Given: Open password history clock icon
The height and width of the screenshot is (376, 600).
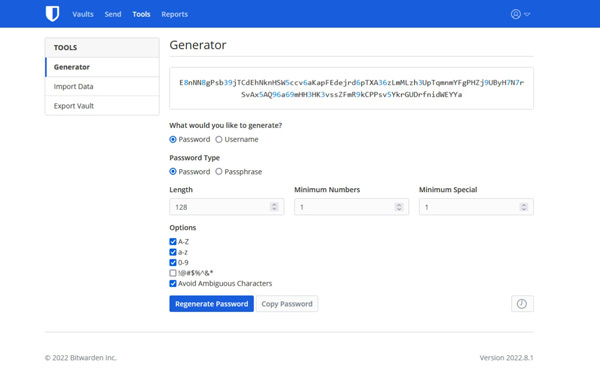Looking at the screenshot, I should click(522, 304).
